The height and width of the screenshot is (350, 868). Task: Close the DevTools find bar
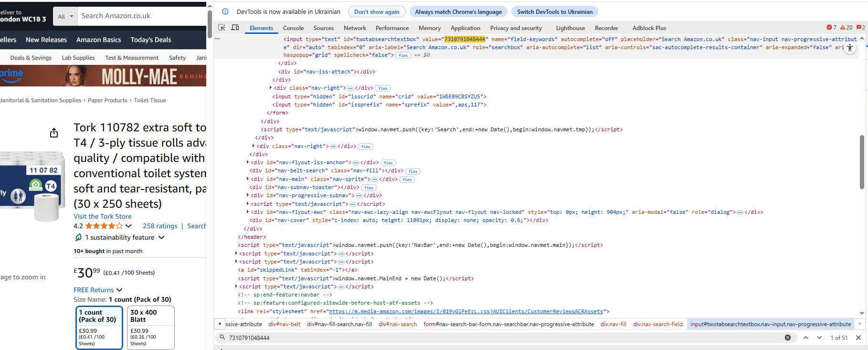click(x=858, y=338)
